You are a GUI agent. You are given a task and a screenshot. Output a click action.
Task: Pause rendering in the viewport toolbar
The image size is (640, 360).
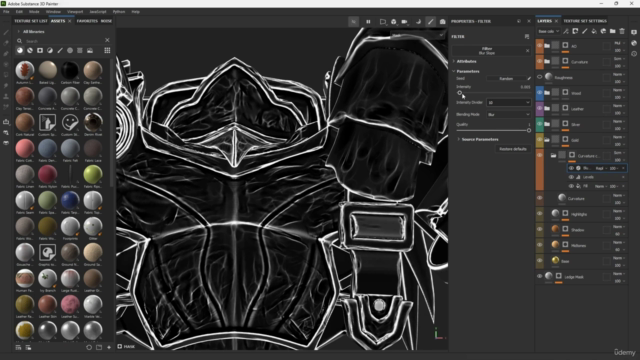point(368,22)
